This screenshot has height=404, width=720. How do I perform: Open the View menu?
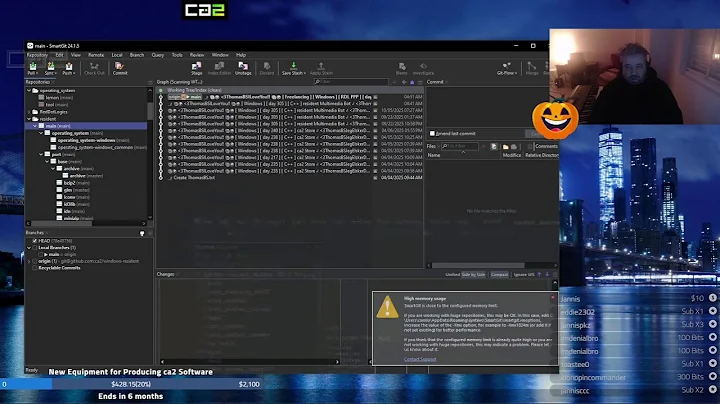click(76, 55)
